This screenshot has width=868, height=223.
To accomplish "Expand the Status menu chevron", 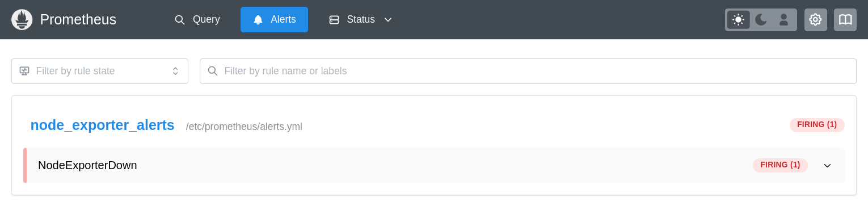I will 388,20.
